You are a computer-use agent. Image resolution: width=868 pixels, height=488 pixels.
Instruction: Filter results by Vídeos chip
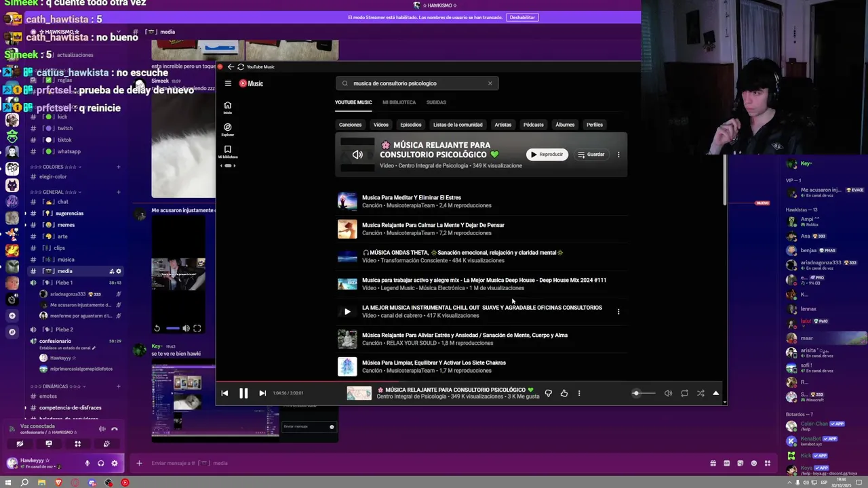pos(381,125)
